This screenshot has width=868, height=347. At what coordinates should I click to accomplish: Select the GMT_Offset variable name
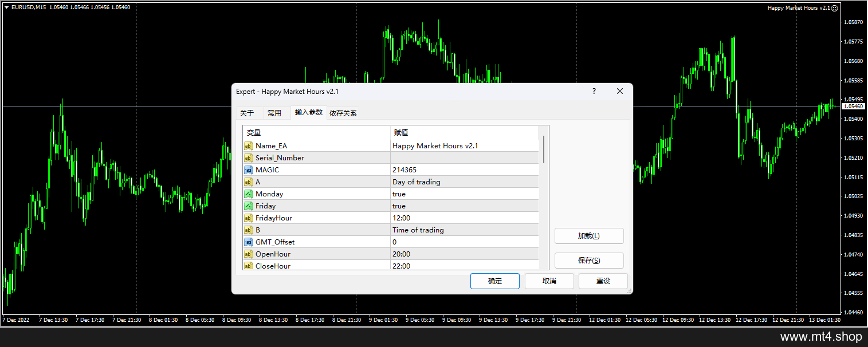[275, 242]
